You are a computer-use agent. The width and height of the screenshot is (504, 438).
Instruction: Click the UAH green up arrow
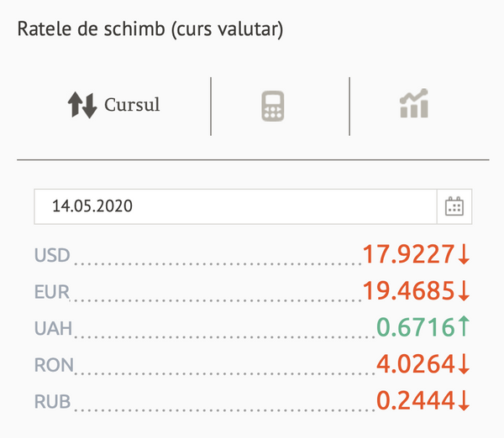coord(464,326)
